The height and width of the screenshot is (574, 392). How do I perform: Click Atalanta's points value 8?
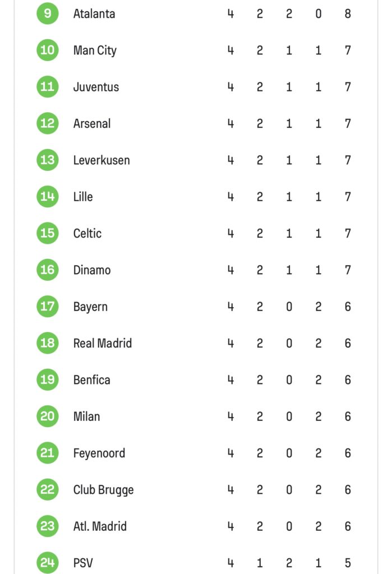(348, 13)
